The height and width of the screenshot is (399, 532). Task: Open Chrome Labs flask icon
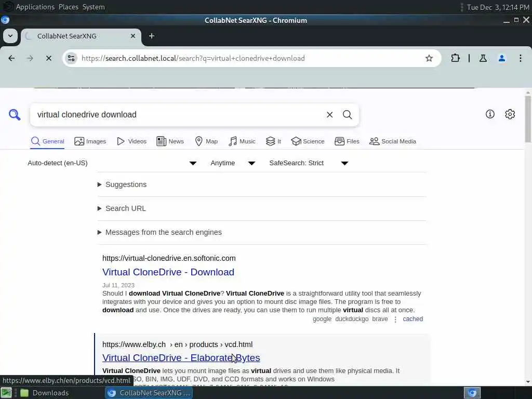(483, 58)
